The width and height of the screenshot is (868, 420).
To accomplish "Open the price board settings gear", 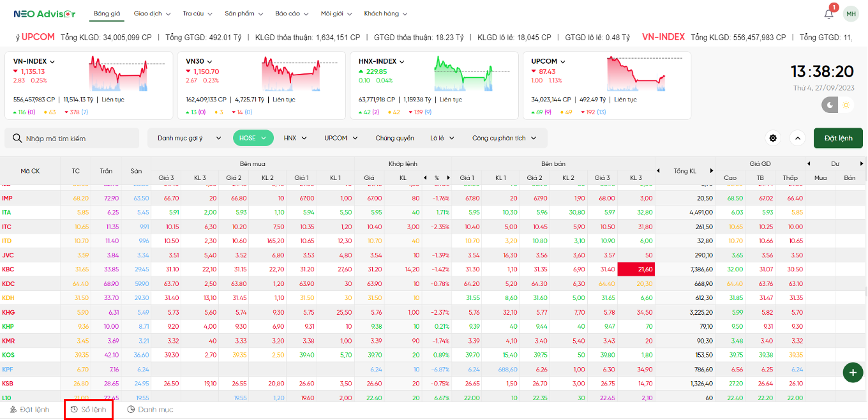I will pyautogui.click(x=774, y=138).
